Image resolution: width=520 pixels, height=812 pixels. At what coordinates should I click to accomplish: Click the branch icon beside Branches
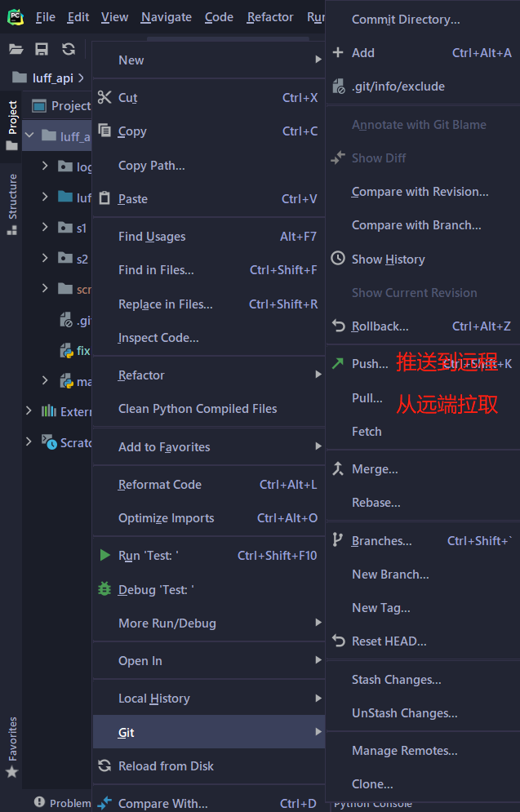[338, 539]
